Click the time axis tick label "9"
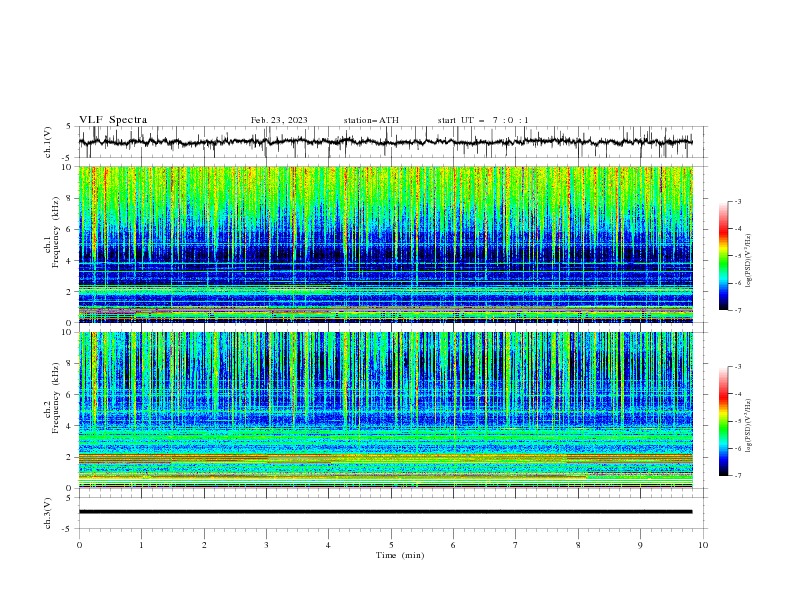The width and height of the screenshot is (792, 612). tap(640, 545)
